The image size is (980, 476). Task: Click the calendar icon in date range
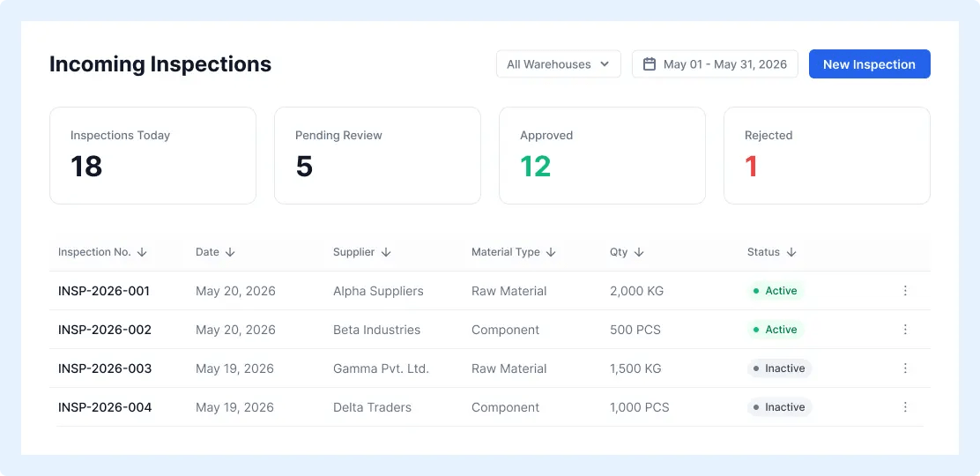point(650,64)
